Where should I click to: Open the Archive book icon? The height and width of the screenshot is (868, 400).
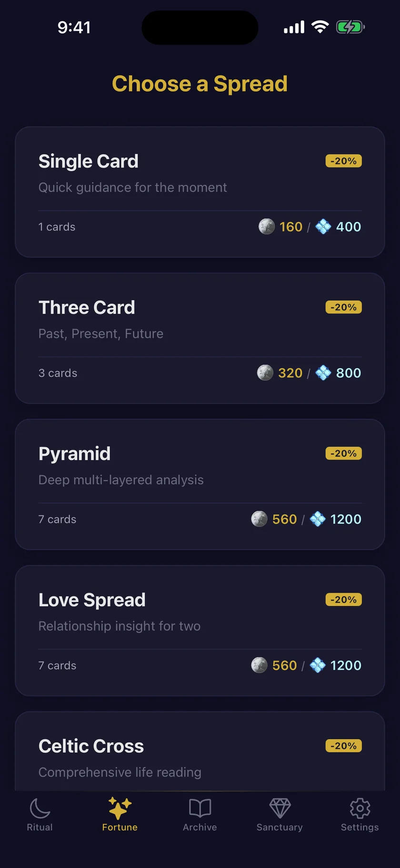(x=200, y=808)
